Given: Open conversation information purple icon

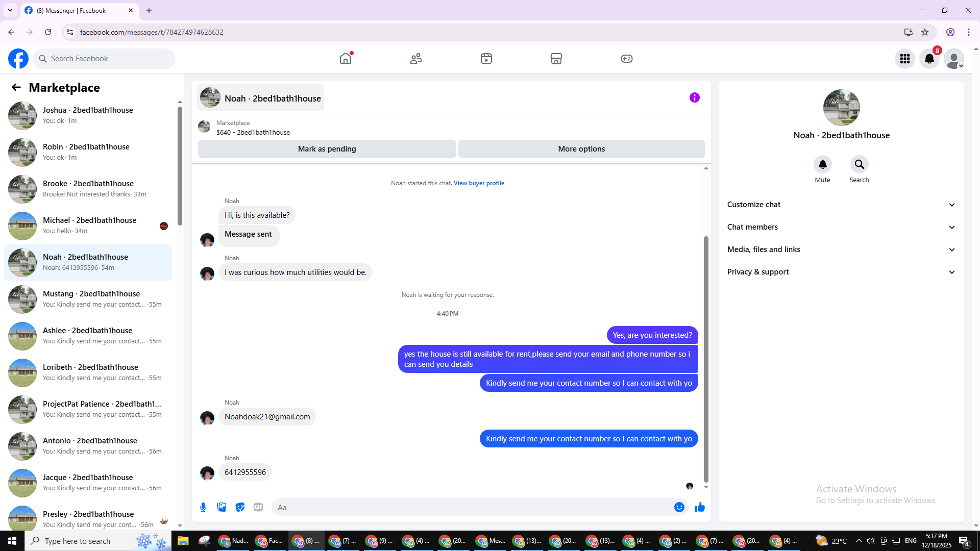Looking at the screenshot, I should pos(695,97).
